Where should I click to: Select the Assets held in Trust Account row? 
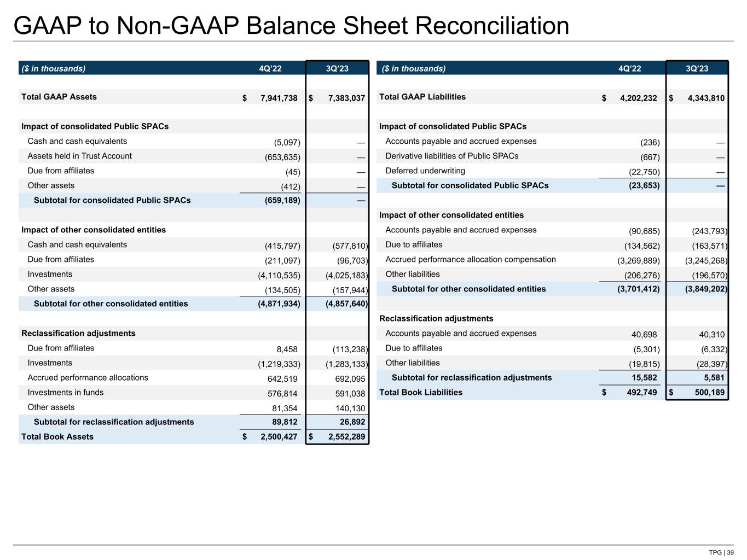coord(79,156)
